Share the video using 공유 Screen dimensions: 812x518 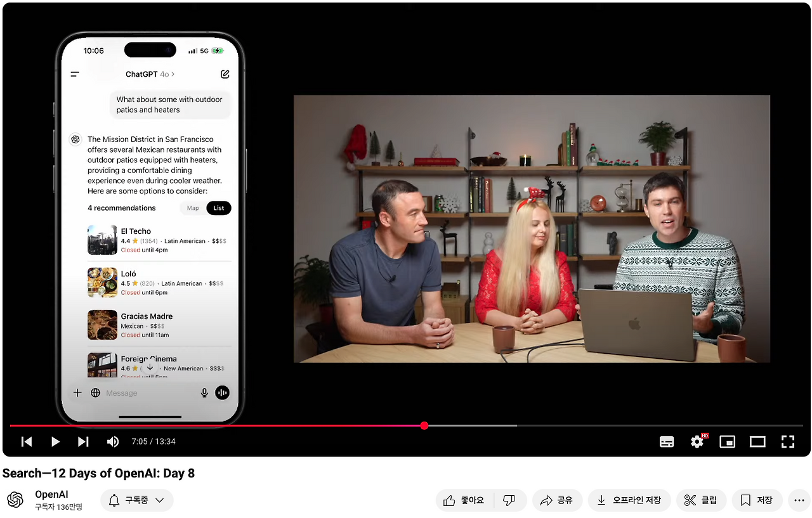tap(556, 500)
